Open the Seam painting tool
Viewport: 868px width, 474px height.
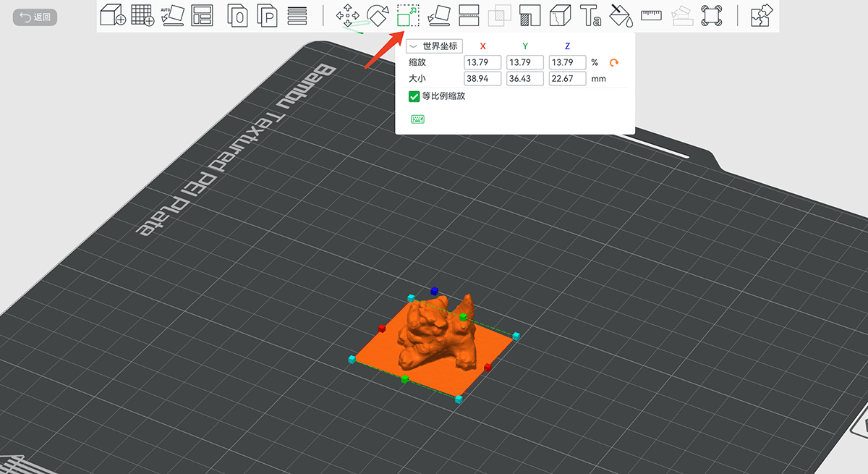[x=560, y=16]
